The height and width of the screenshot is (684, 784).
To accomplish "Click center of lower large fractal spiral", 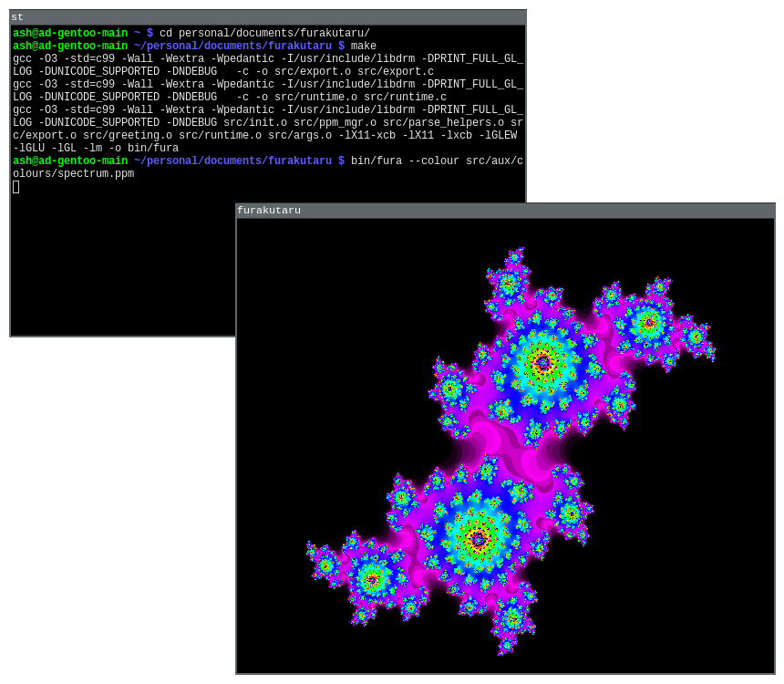I will click(478, 540).
